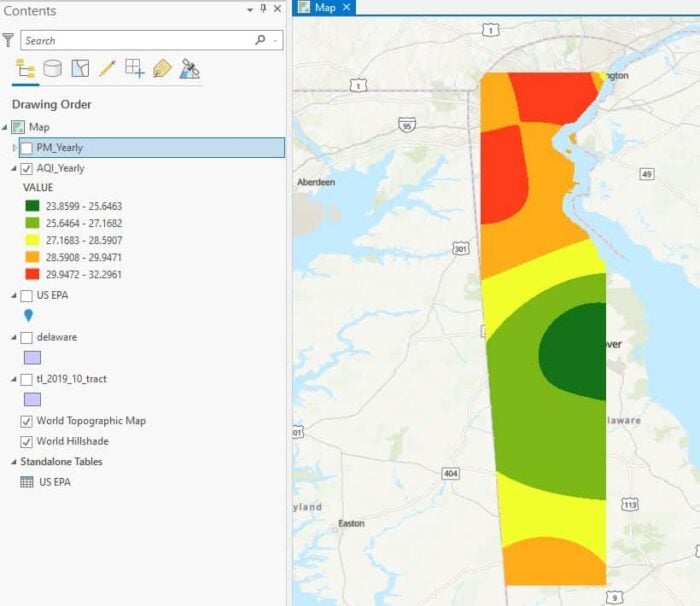Click the Map frame icon in Contents
Screen dimensions: 700x606
(x=18, y=127)
